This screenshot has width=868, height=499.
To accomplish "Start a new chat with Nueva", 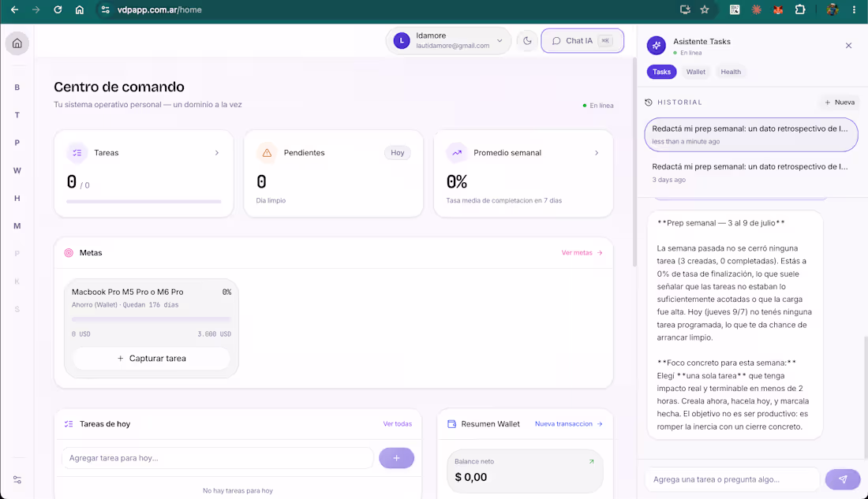I will coord(840,102).
